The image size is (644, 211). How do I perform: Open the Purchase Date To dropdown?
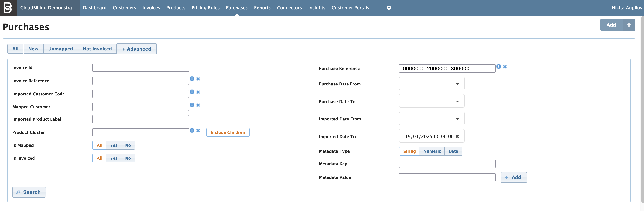tap(457, 101)
